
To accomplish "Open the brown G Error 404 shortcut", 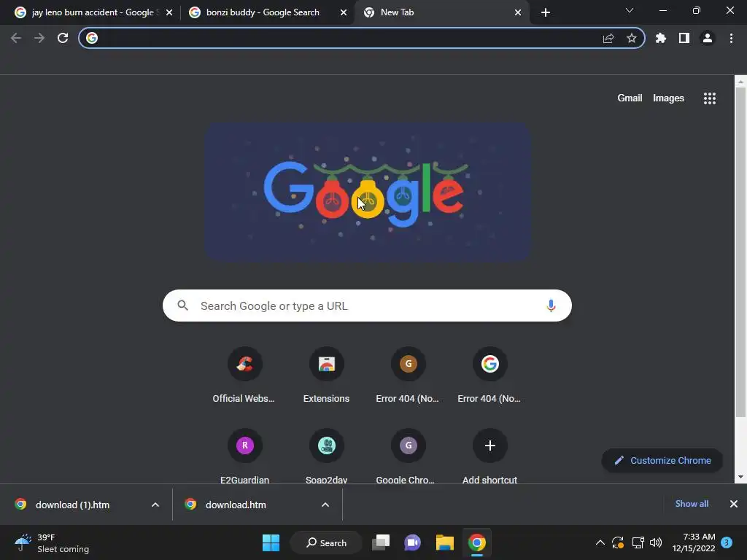I will 408,376.
